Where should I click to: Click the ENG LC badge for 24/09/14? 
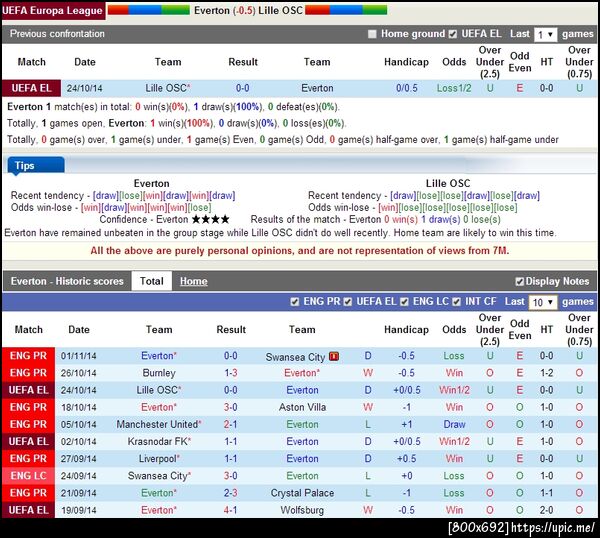click(28, 476)
